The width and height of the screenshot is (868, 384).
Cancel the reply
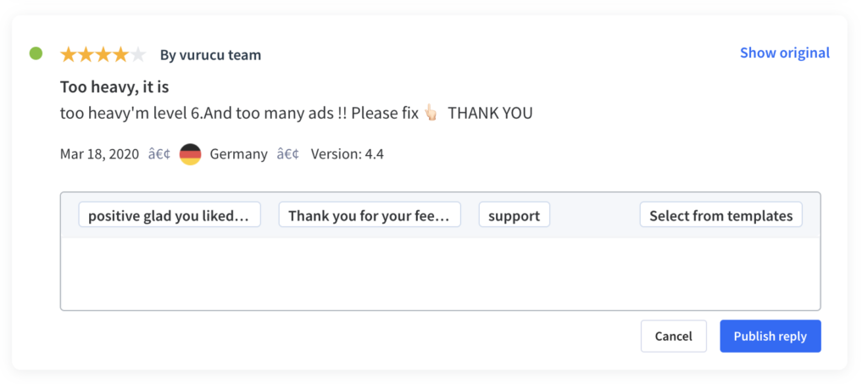674,337
